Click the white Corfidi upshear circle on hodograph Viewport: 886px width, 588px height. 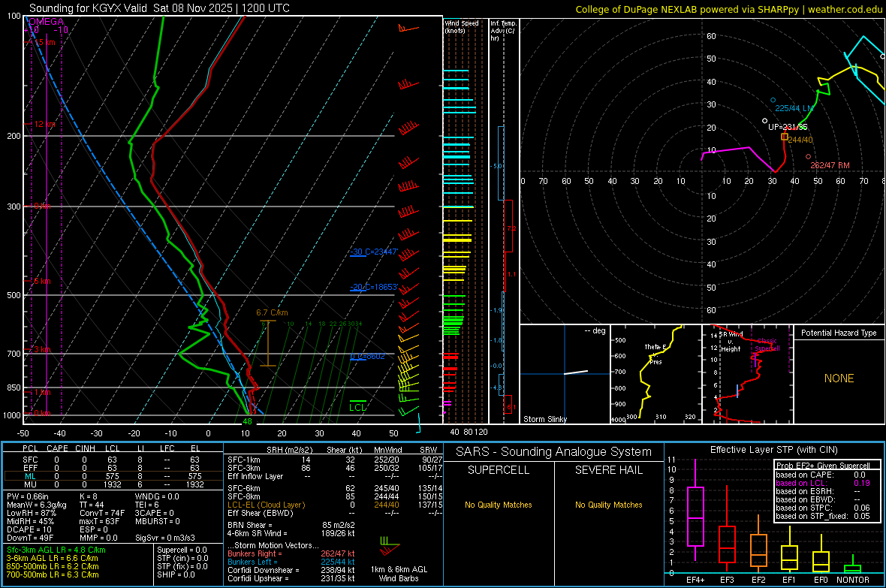click(764, 121)
